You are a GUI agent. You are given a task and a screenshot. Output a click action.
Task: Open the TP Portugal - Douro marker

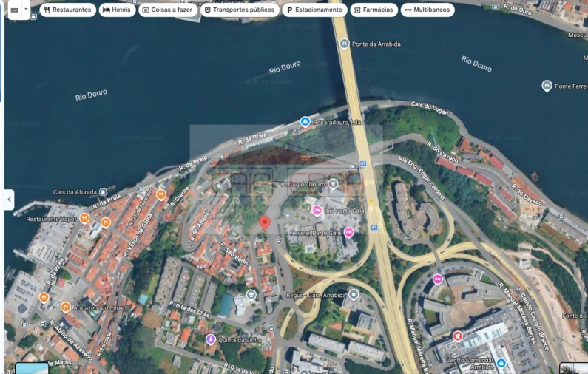click(333, 183)
